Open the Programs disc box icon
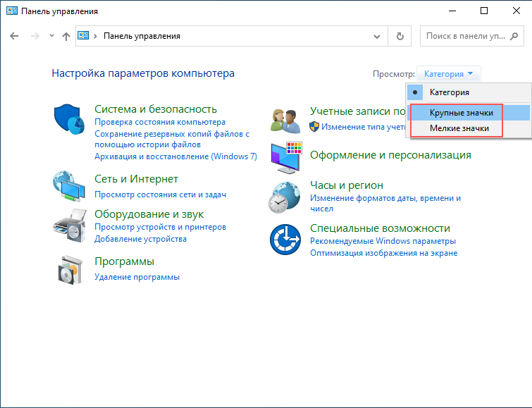532x408 pixels. [x=70, y=270]
